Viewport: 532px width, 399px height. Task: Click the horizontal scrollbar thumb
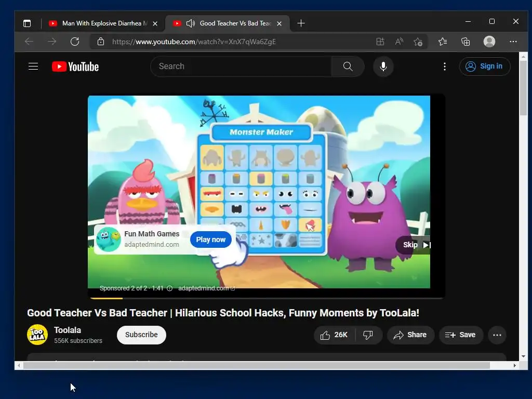(x=257, y=365)
